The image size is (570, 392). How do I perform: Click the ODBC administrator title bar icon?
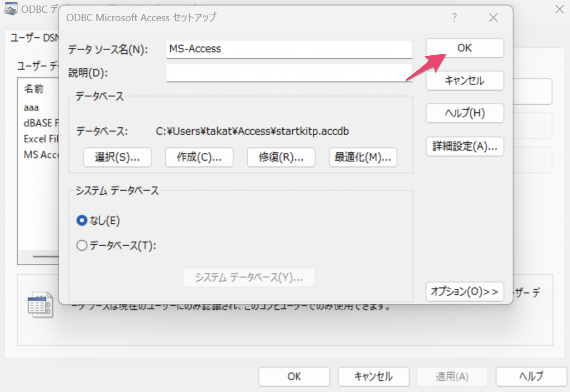(11, 9)
